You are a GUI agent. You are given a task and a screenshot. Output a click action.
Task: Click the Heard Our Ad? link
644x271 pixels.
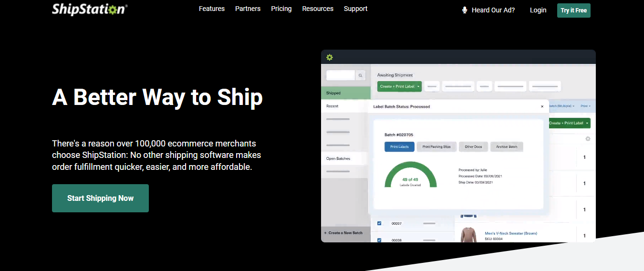[x=493, y=10]
